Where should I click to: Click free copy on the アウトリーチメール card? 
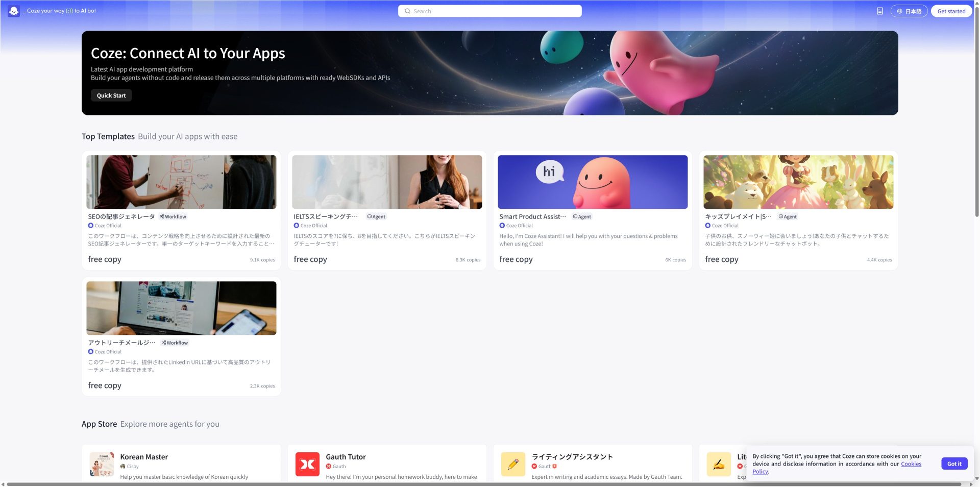(x=105, y=385)
